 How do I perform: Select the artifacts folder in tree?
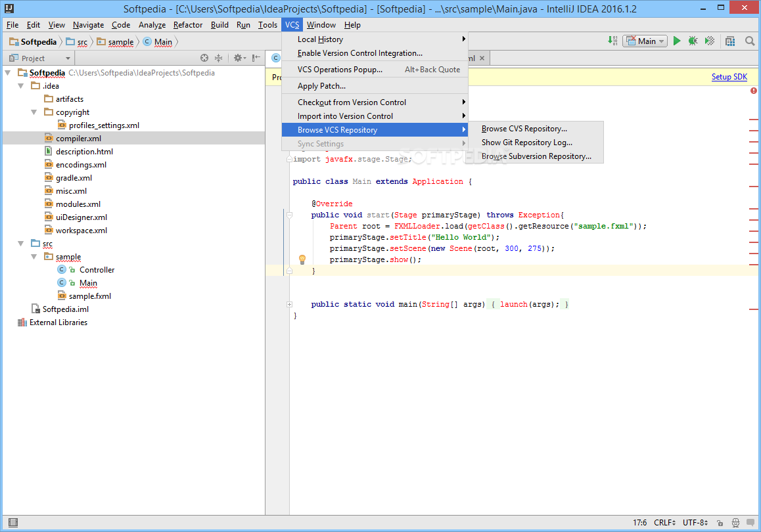click(x=64, y=99)
